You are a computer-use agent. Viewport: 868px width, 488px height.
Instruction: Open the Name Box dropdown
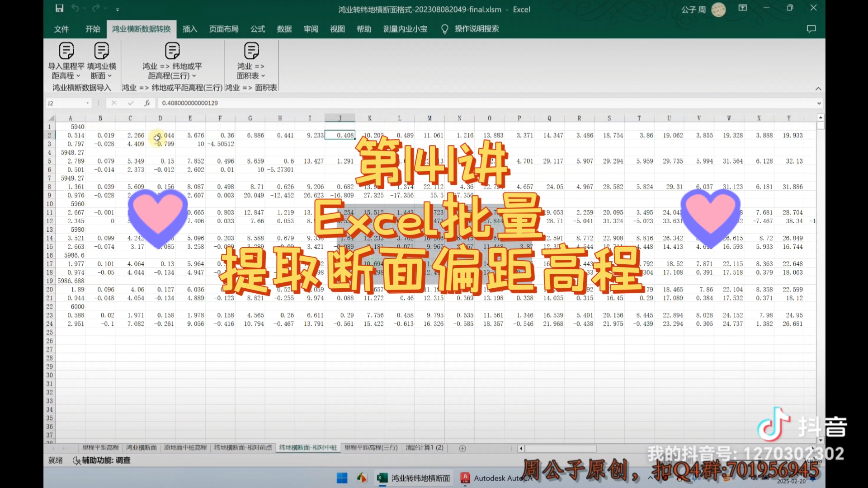[x=88, y=103]
